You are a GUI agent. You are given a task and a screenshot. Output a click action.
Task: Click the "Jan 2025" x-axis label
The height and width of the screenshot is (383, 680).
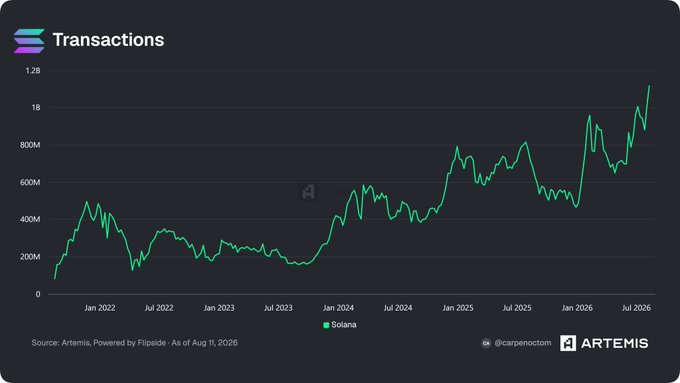pos(458,308)
